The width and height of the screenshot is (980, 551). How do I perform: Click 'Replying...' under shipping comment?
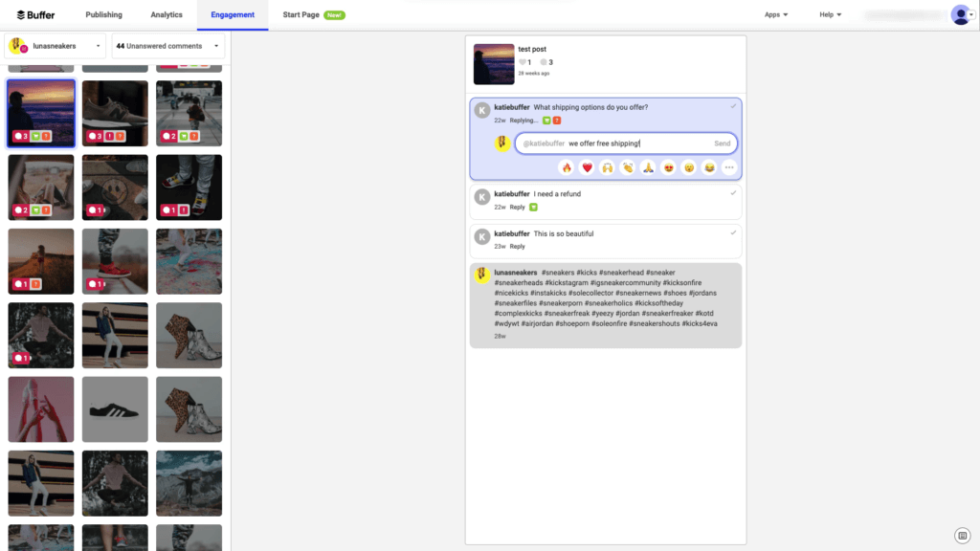523,121
